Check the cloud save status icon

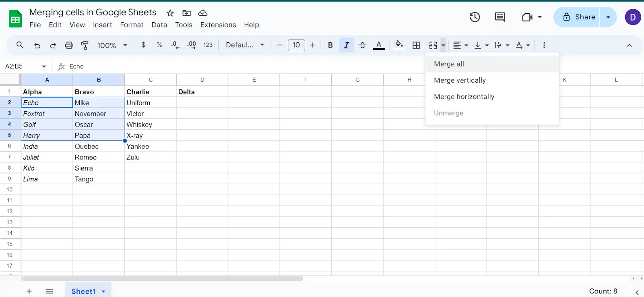click(203, 13)
